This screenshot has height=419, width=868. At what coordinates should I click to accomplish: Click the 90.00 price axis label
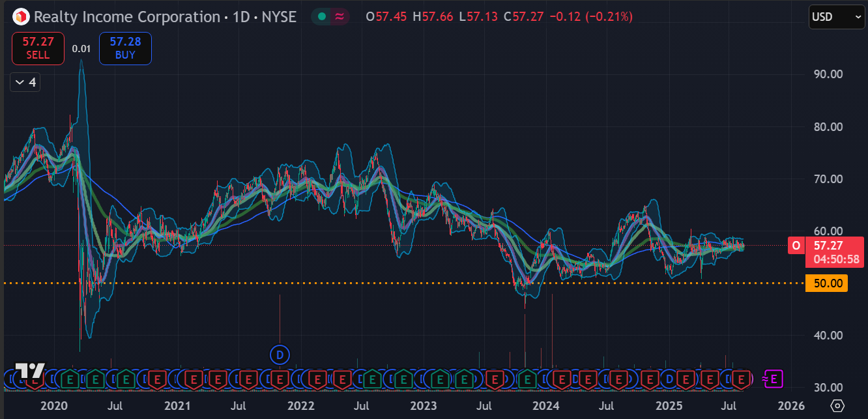coord(828,74)
